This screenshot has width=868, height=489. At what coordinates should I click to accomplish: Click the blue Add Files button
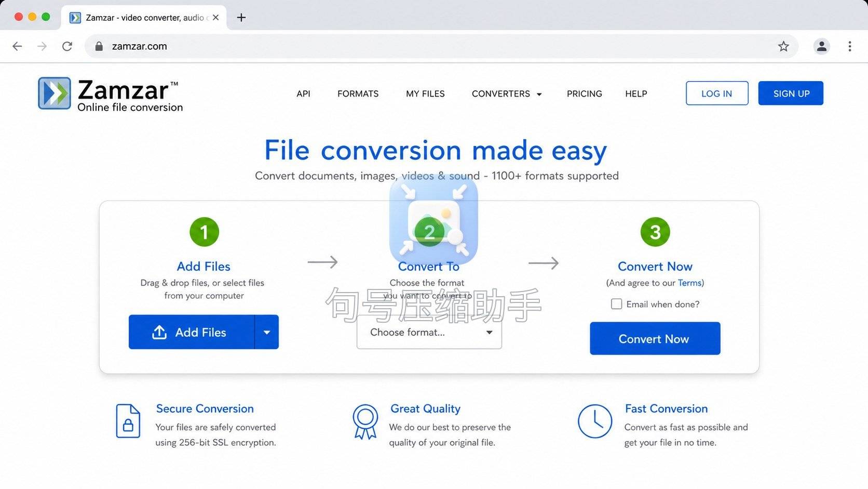[192, 332]
